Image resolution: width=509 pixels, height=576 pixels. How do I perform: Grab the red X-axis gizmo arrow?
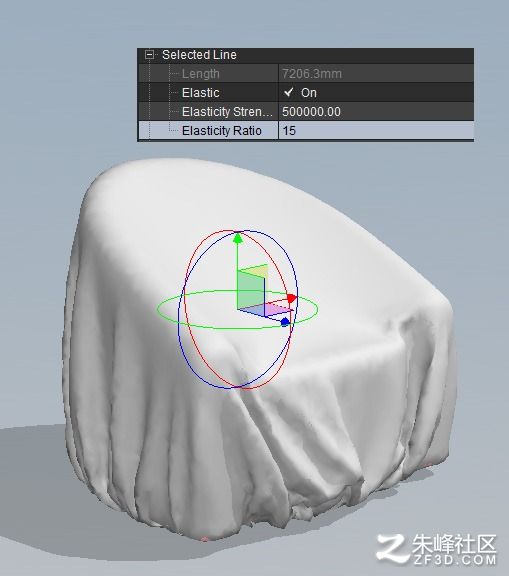pos(292,298)
